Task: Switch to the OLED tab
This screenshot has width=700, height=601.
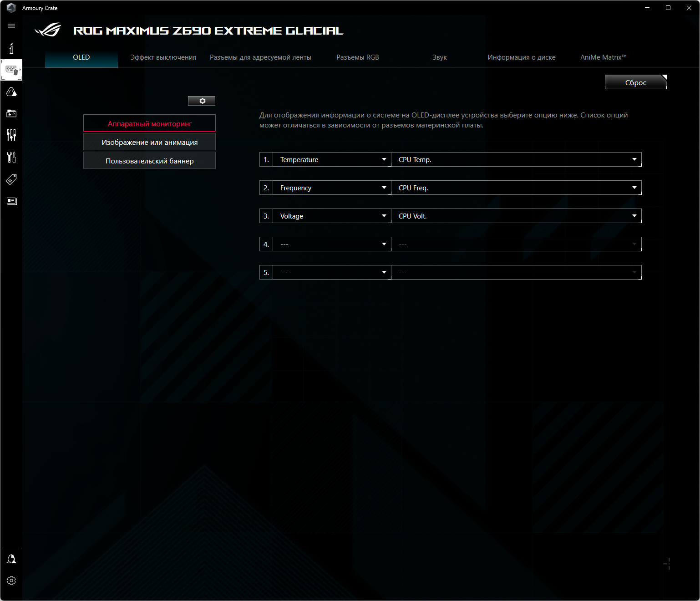Action: coord(81,57)
